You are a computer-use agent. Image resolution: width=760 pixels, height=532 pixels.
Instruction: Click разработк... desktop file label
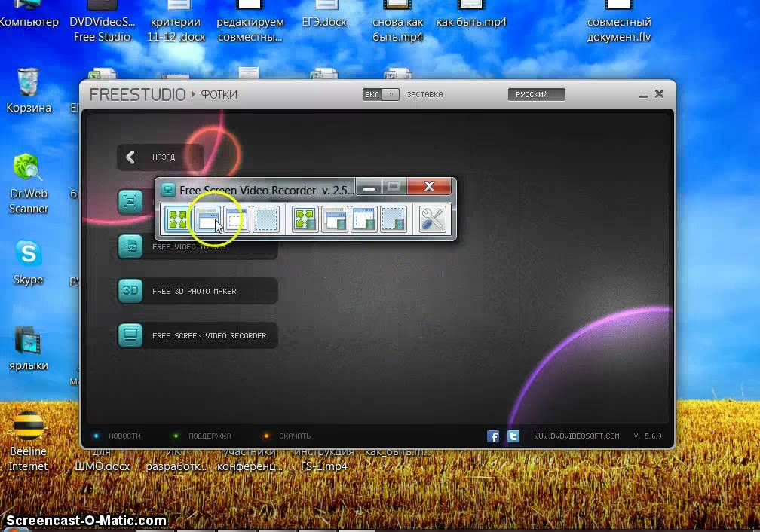pos(176,466)
